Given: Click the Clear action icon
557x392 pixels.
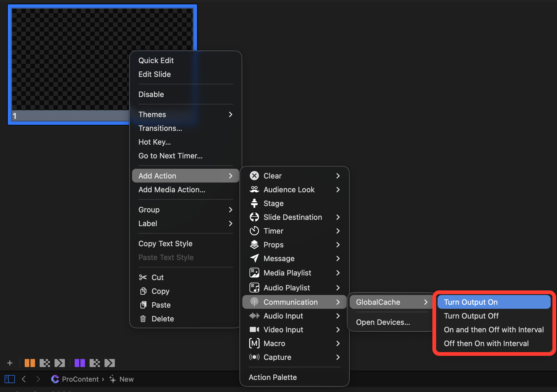Looking at the screenshot, I should [254, 176].
